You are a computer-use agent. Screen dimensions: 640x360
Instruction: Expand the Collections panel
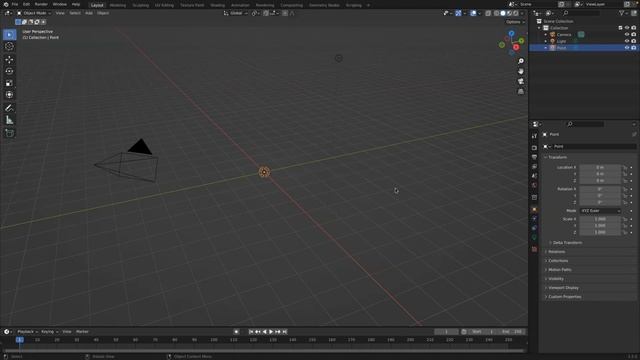tap(558, 260)
